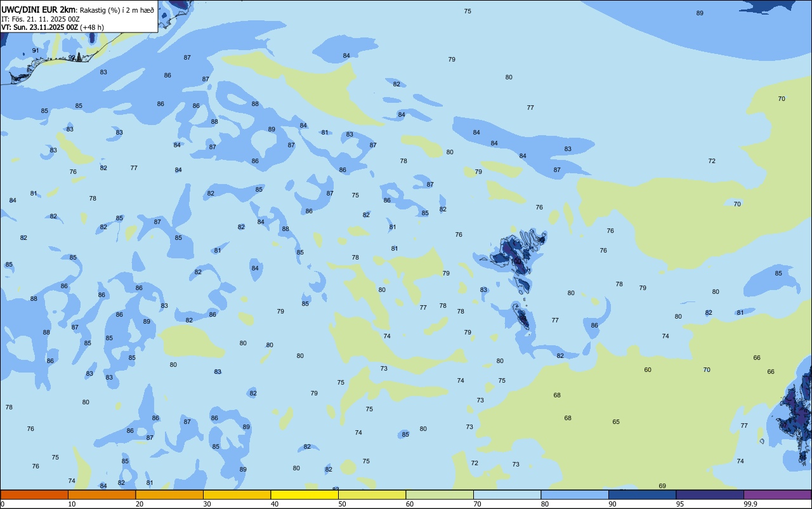Pick the 95–99.9 navy legend swatch

tap(710, 494)
